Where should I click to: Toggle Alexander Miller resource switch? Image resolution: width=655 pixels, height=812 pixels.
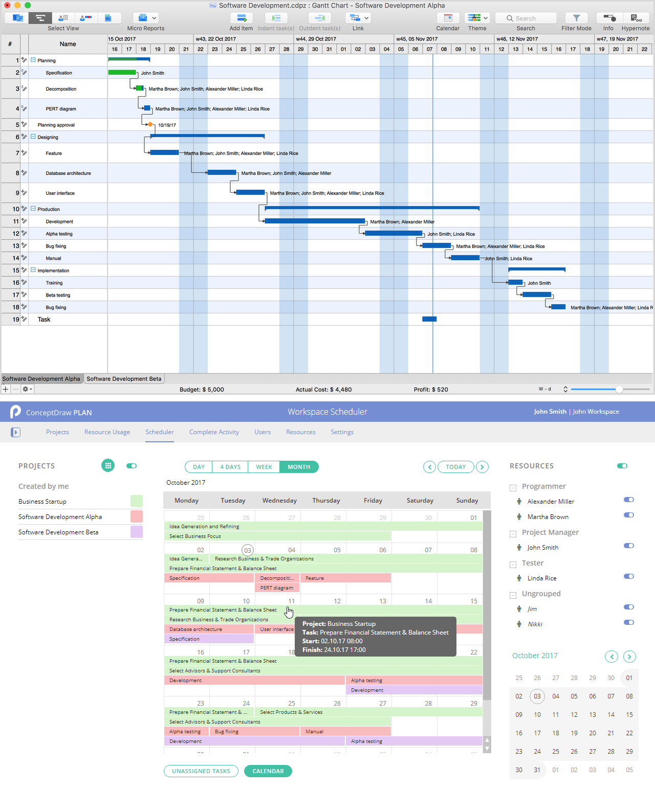point(629,500)
